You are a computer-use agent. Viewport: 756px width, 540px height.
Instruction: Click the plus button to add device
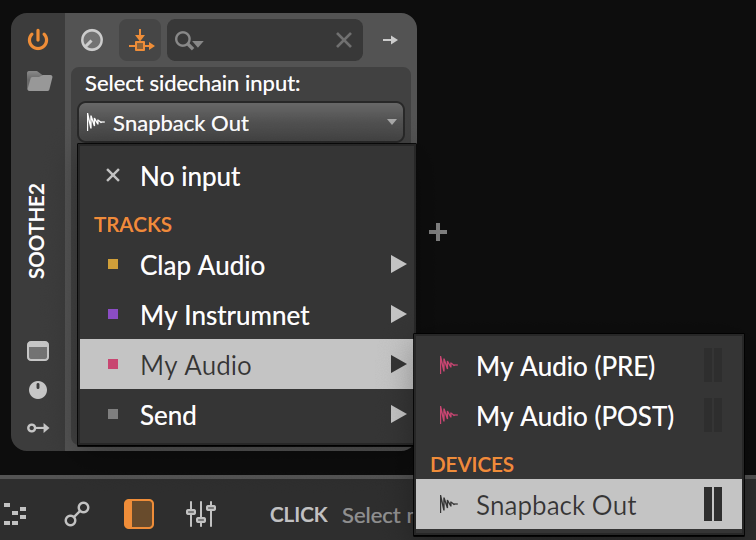[x=437, y=233]
